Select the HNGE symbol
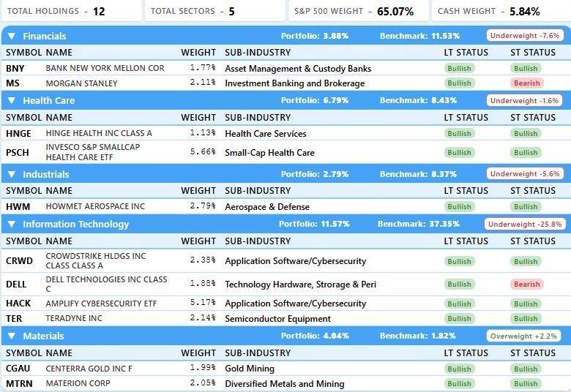Screen dimensions: 571x392 (x=18, y=134)
